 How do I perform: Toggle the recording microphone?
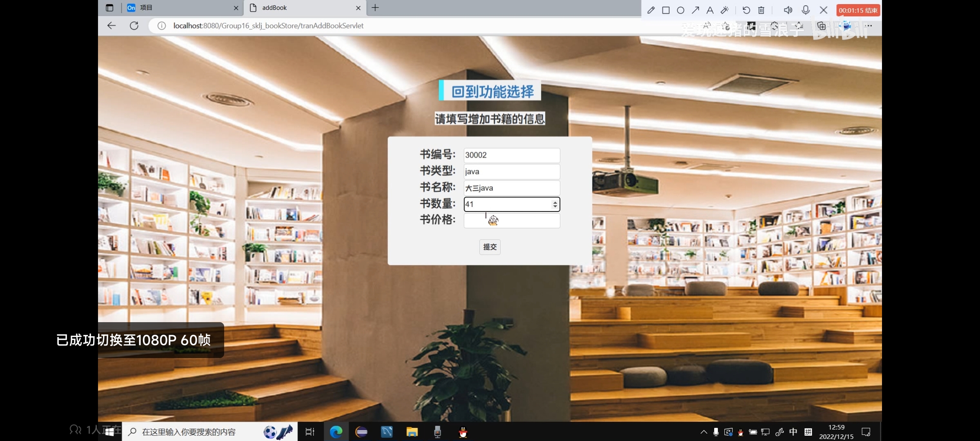[x=805, y=10]
